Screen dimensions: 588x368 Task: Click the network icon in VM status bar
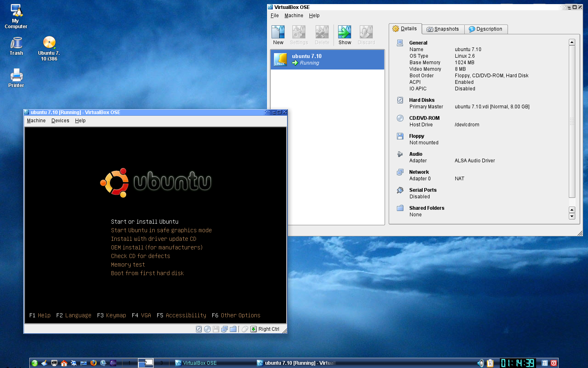[x=225, y=329]
